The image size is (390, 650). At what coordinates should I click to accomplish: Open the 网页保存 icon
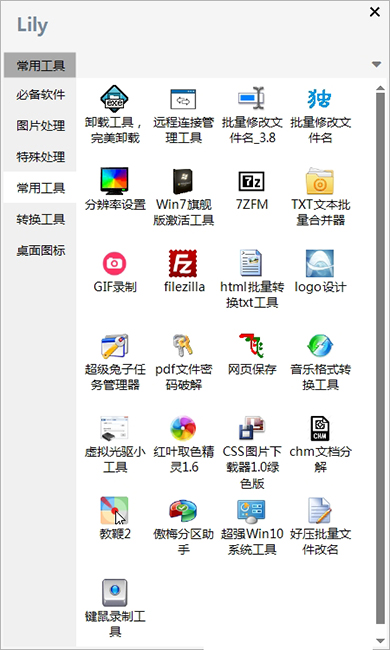pos(252,346)
